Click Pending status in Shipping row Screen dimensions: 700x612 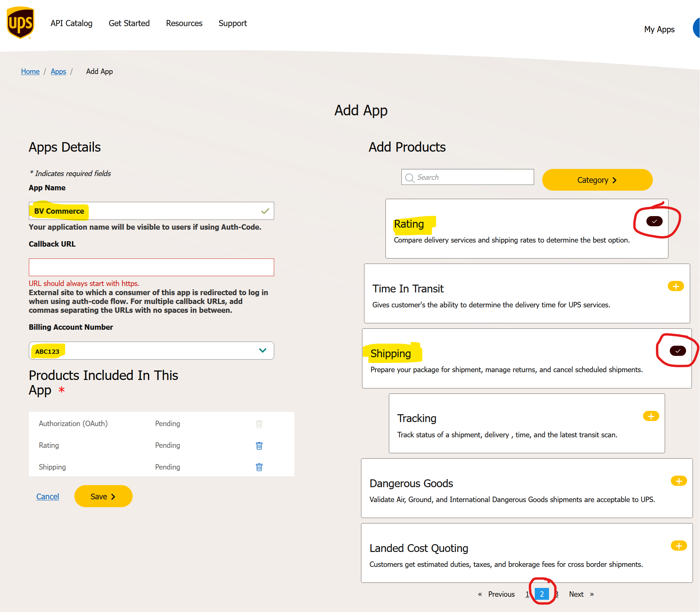tap(167, 467)
